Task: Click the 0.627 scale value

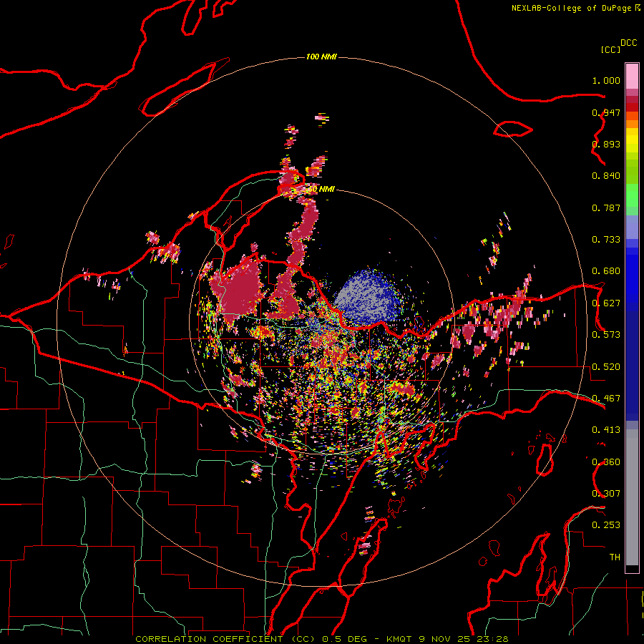Action: coord(606,303)
